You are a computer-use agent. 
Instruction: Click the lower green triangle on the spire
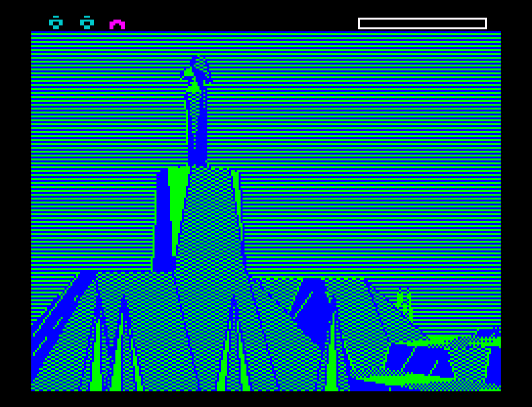click(194, 87)
